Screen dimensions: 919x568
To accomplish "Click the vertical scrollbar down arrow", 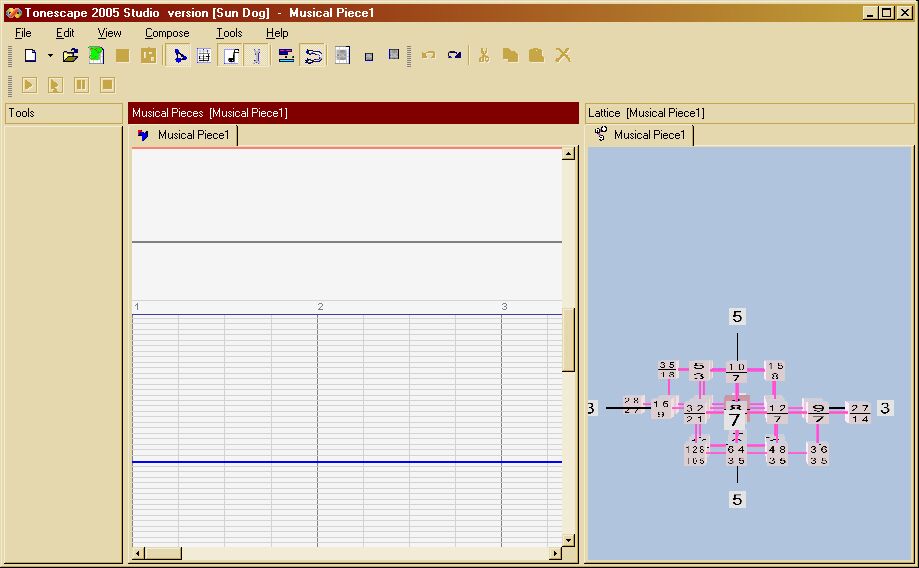I will (568, 540).
